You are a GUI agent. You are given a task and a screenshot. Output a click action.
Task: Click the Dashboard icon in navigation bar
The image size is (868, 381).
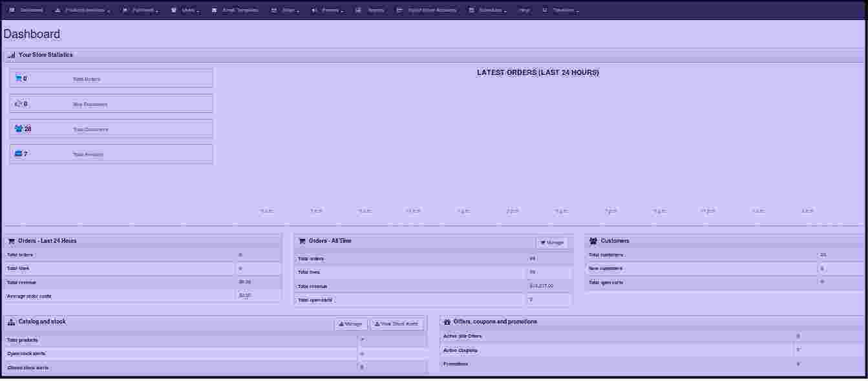click(12, 10)
